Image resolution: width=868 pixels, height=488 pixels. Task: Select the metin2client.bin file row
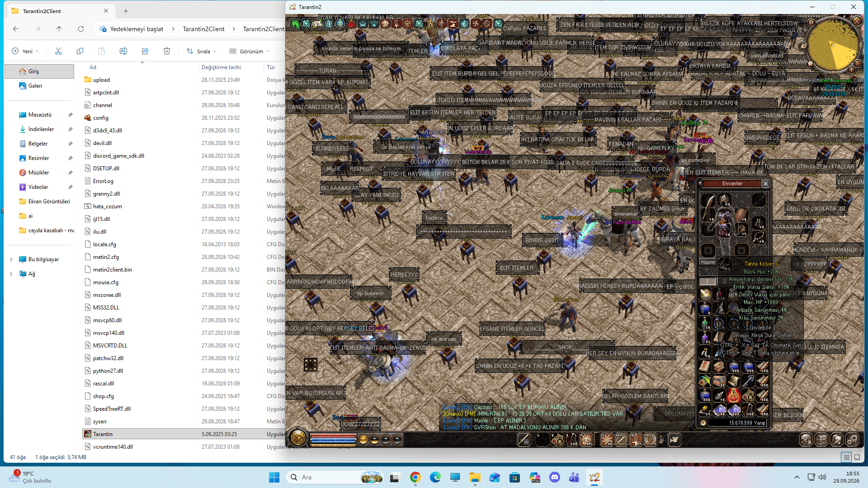[184, 270]
